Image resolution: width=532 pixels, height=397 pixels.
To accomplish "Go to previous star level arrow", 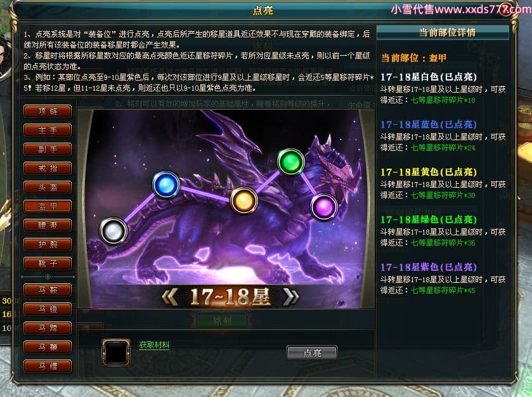I will pos(169,297).
